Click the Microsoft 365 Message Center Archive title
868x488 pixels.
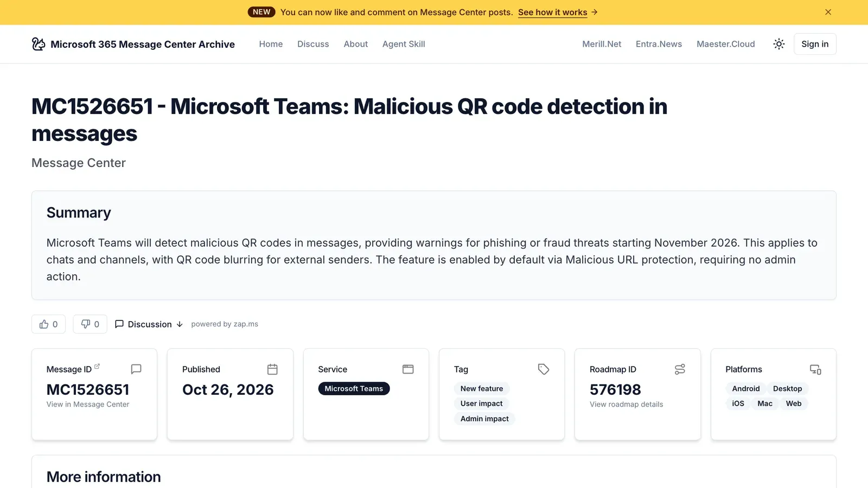click(x=143, y=44)
